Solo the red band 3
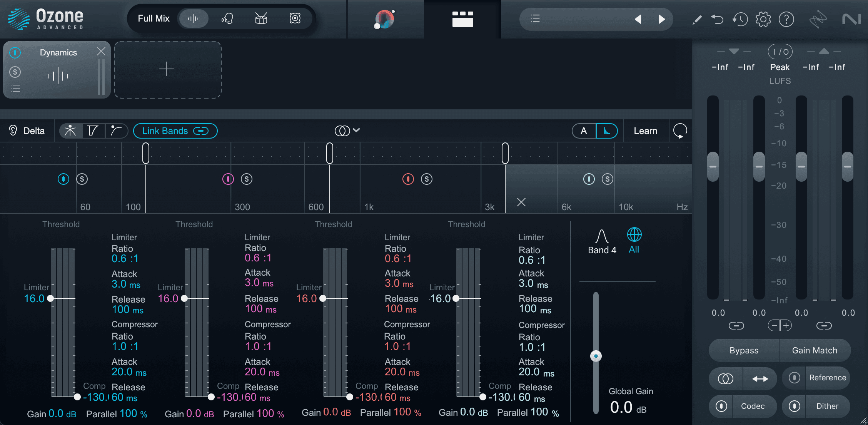This screenshot has width=868, height=425. 427,179
